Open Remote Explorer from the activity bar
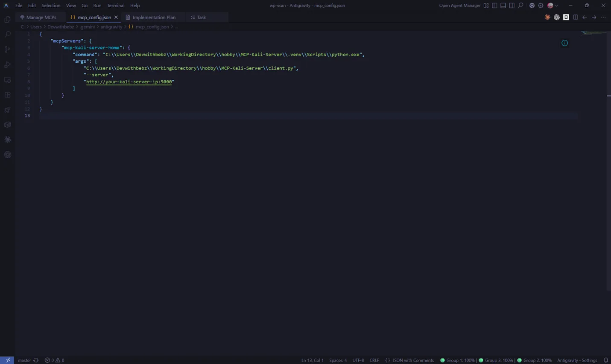The height and width of the screenshot is (364, 611). (7, 80)
